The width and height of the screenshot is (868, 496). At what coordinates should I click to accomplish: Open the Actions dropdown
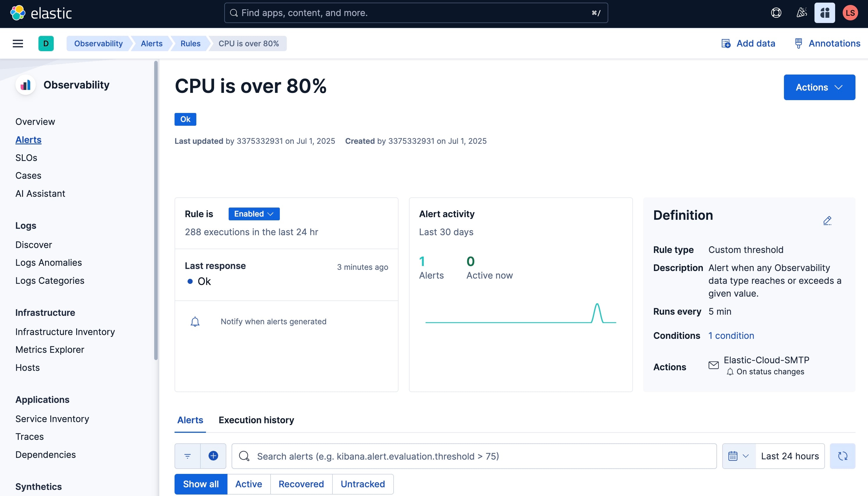[819, 87]
